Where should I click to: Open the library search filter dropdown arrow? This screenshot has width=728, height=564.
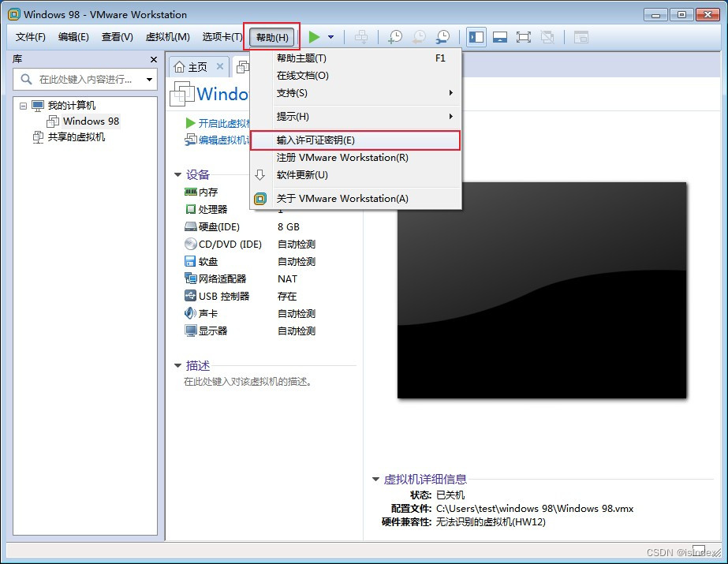(149, 80)
